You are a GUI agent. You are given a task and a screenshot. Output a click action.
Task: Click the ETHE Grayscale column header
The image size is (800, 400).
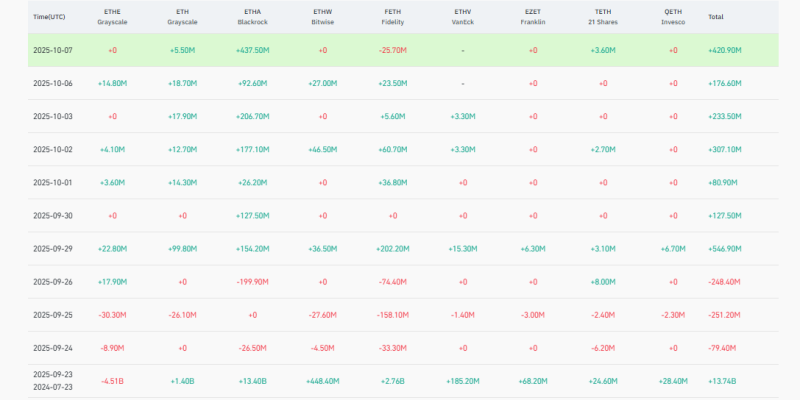pyautogui.click(x=112, y=17)
